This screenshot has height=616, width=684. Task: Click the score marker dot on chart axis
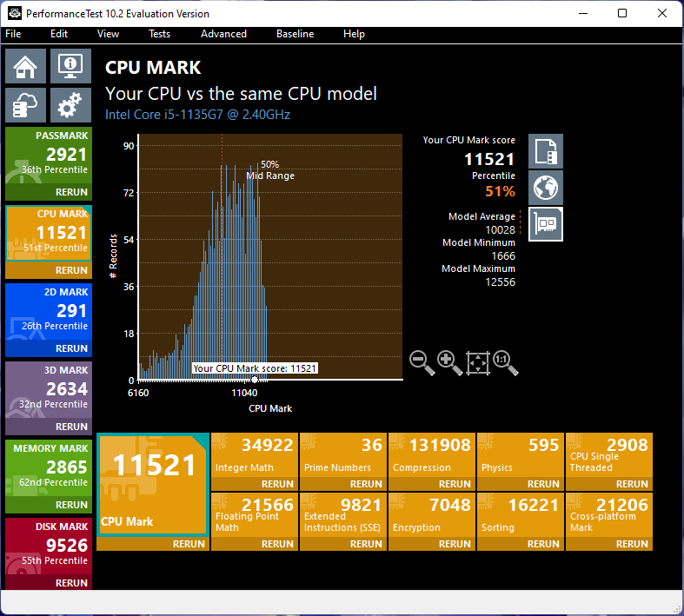[x=255, y=380]
